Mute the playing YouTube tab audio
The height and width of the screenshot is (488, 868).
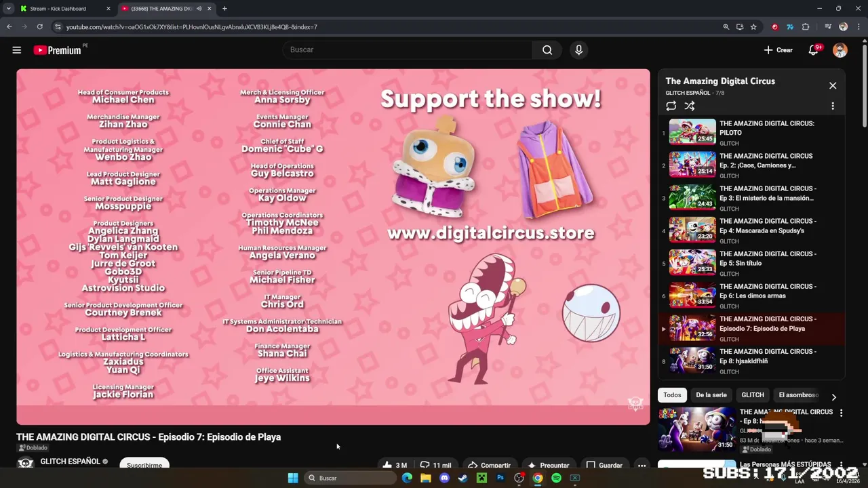199,9
